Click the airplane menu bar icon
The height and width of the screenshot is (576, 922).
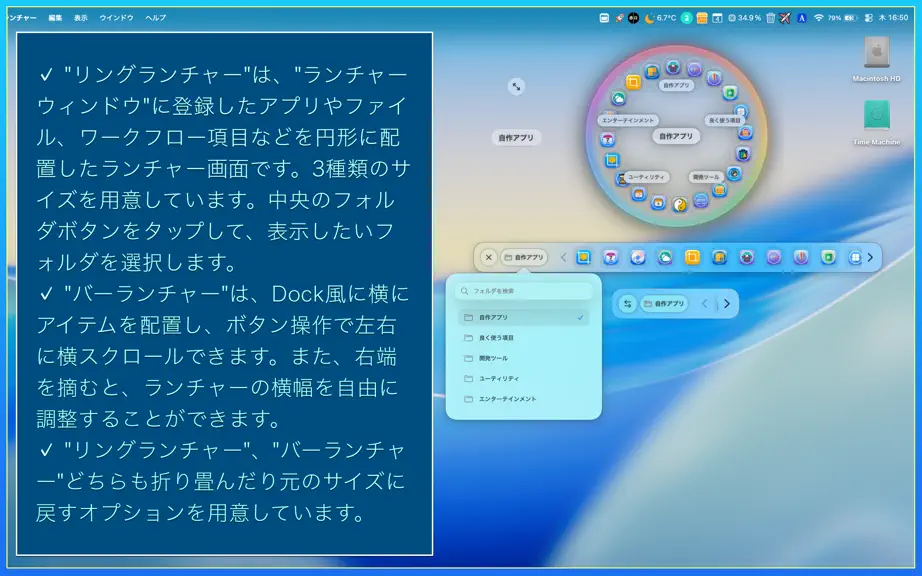tap(785, 18)
